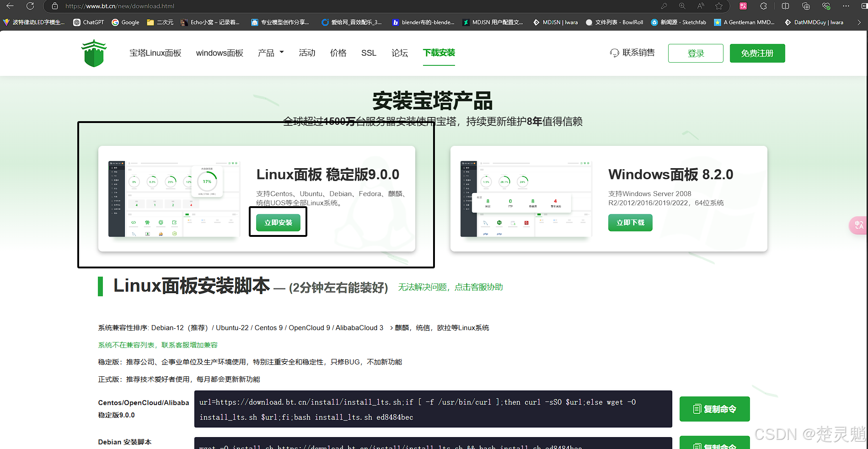Open the 文件列表 - BowlRoll bookmark

614,22
